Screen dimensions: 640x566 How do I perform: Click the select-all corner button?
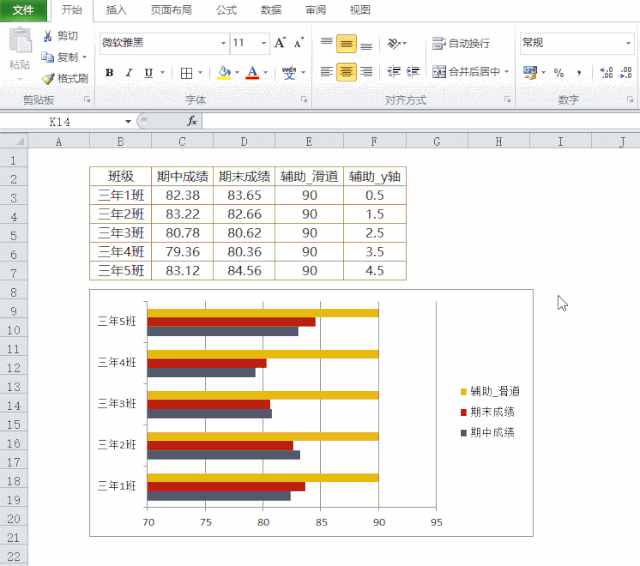[14, 142]
